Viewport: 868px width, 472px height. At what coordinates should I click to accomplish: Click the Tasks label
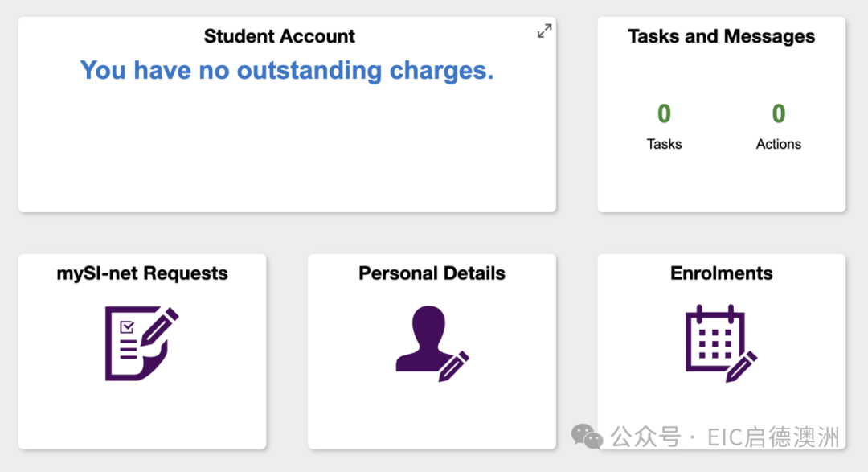664,144
